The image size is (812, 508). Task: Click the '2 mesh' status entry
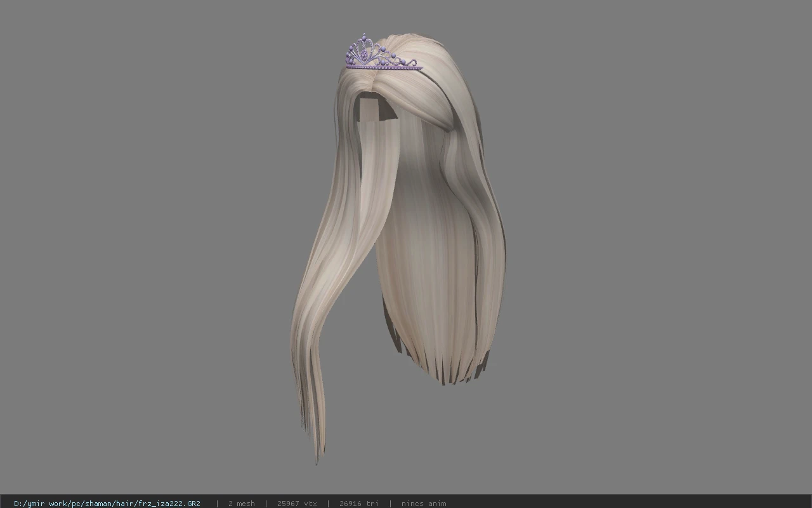click(242, 503)
